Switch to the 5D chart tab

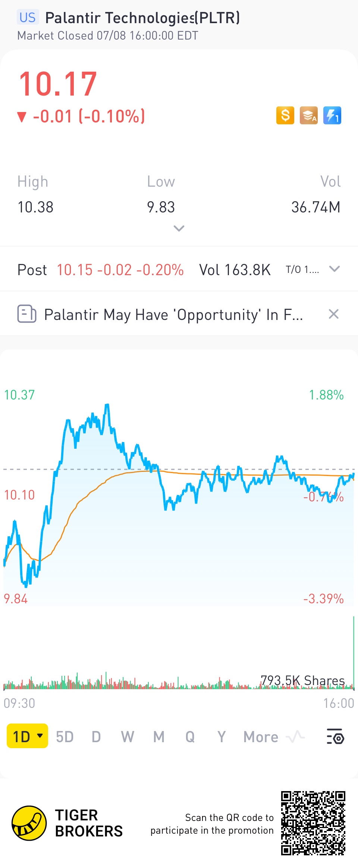pyautogui.click(x=65, y=737)
